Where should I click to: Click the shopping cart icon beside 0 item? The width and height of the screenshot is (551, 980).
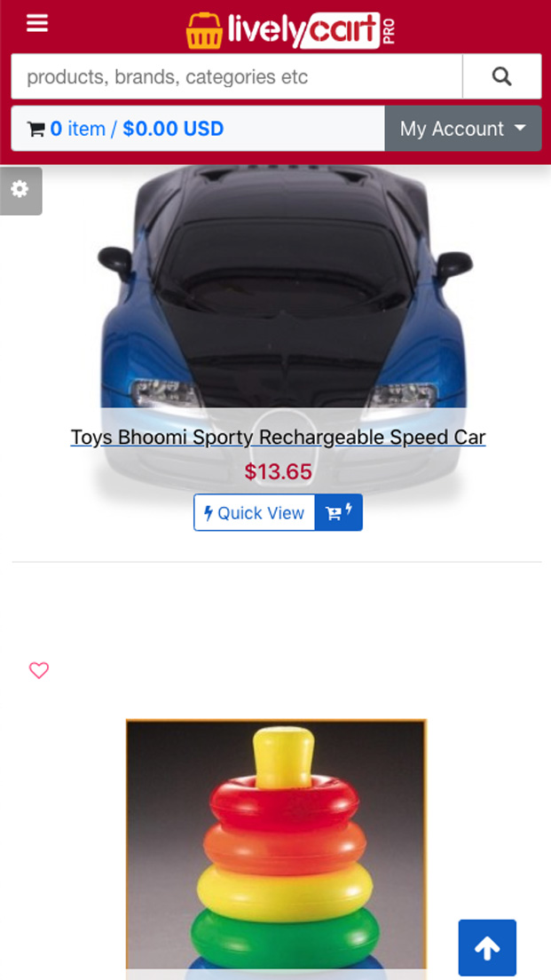click(36, 130)
